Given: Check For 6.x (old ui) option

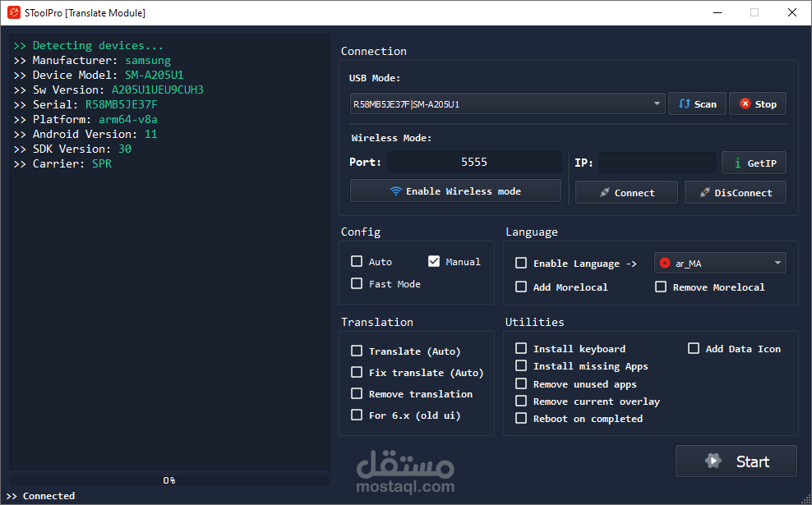Looking at the screenshot, I should coord(357,415).
